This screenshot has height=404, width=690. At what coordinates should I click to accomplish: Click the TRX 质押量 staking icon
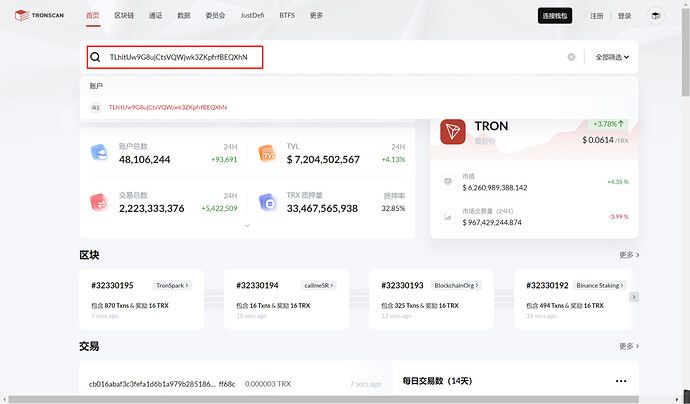(x=268, y=202)
